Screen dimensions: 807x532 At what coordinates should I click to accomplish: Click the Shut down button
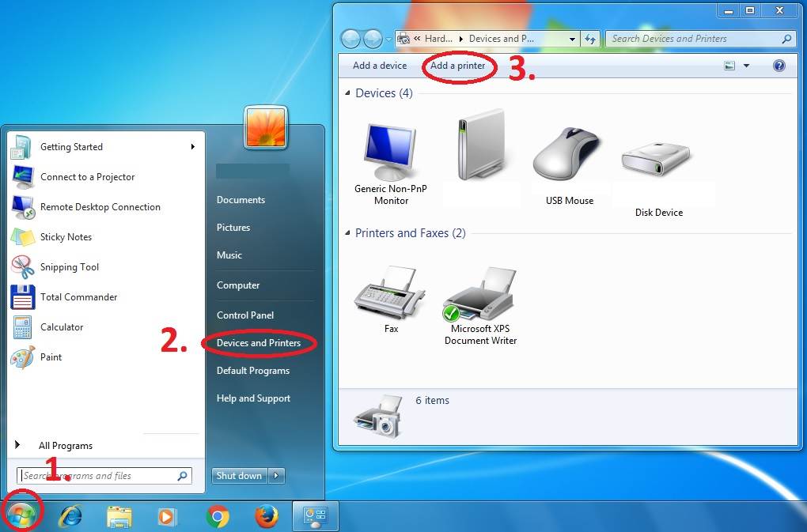pyautogui.click(x=240, y=476)
